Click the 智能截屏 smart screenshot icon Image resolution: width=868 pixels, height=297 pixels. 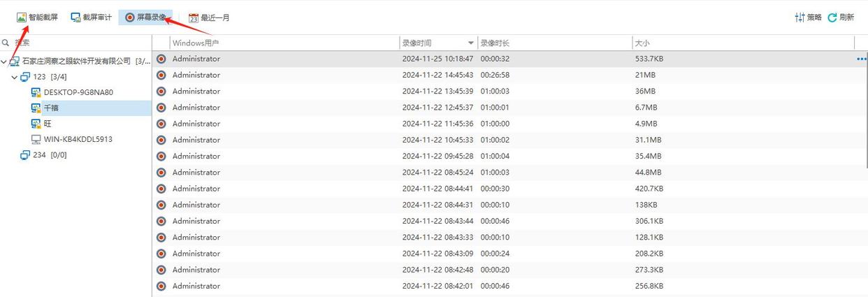[21, 17]
